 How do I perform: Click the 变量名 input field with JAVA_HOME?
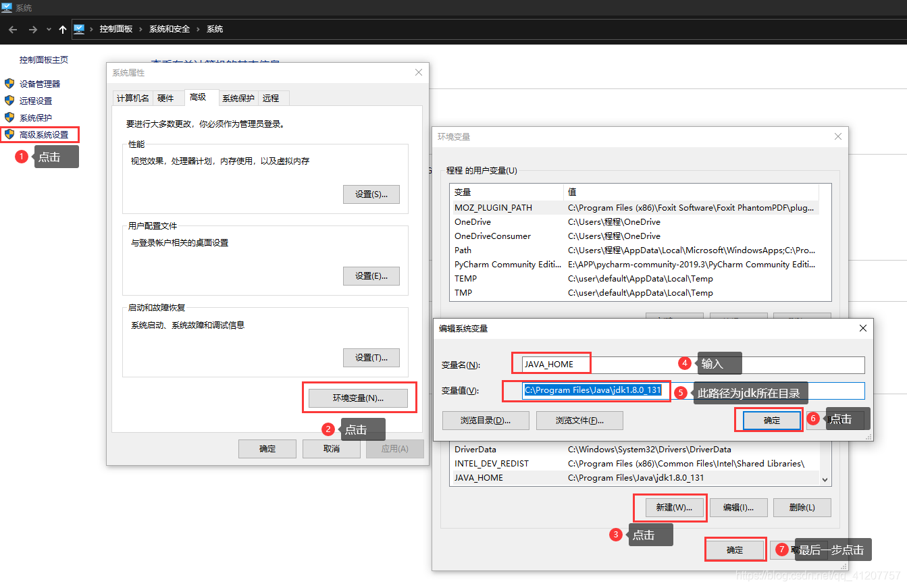tap(693, 365)
